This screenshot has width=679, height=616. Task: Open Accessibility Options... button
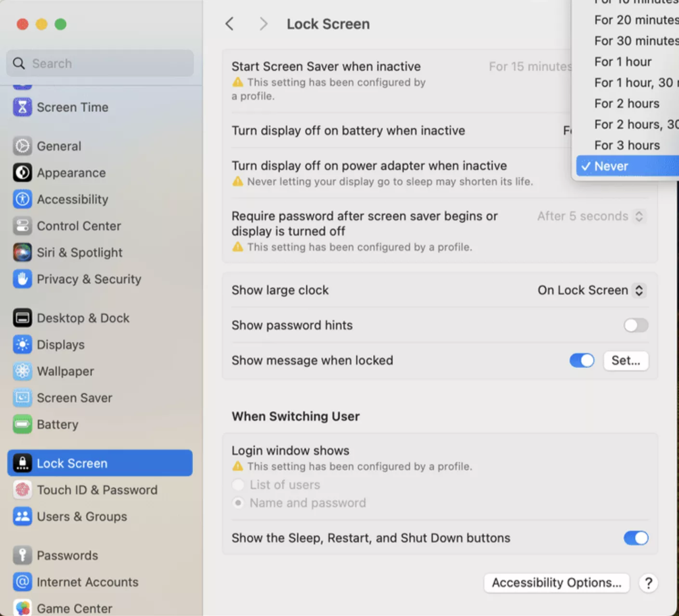coord(556,583)
